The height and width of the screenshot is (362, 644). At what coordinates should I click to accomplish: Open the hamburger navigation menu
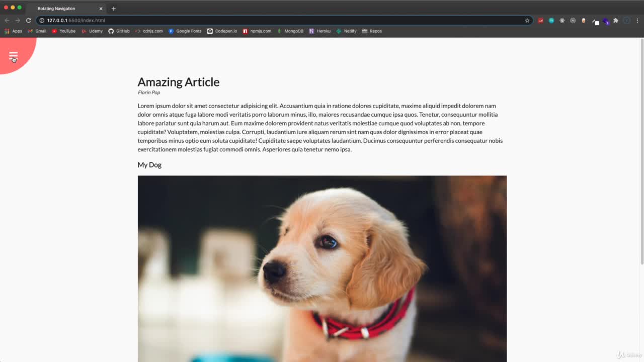[x=13, y=55]
